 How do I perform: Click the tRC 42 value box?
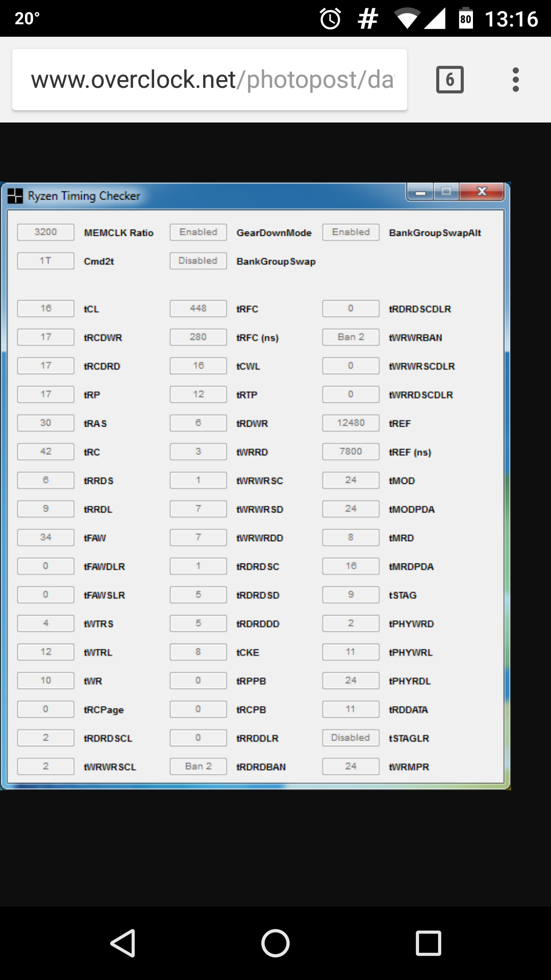click(x=46, y=452)
